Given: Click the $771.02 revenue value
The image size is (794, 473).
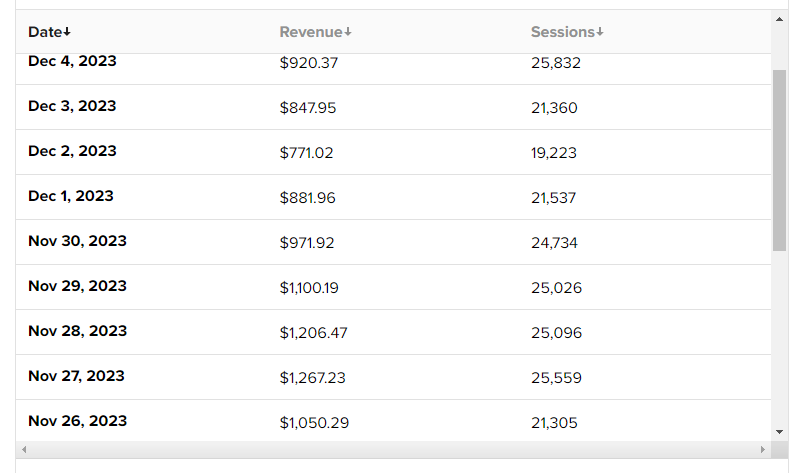Looking at the screenshot, I should coord(306,153).
